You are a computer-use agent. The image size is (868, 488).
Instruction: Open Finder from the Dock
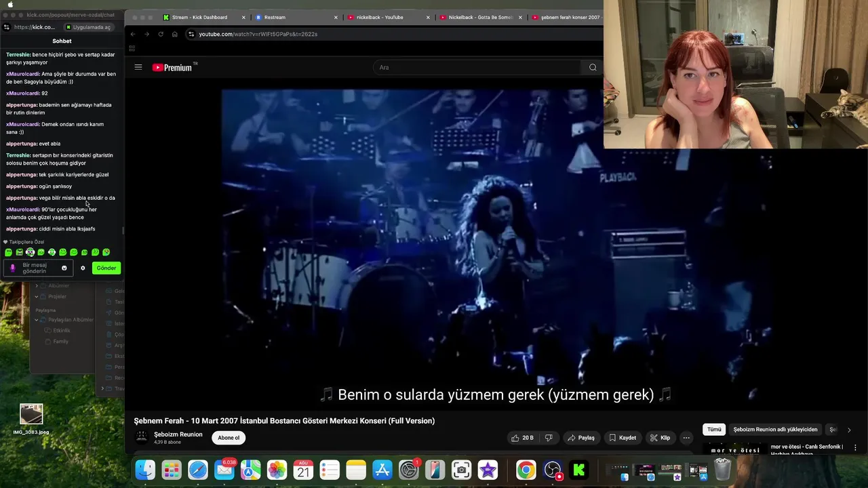click(145, 470)
